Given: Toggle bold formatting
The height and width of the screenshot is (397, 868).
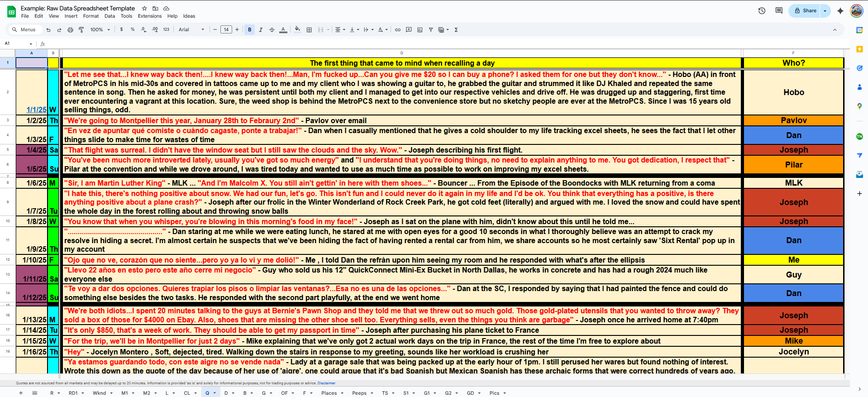Looking at the screenshot, I should 249,30.
